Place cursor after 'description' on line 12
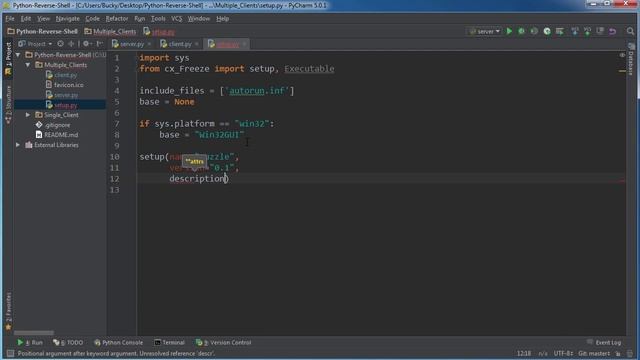Viewport: 640px width, 360px height. pyautogui.click(x=225, y=179)
